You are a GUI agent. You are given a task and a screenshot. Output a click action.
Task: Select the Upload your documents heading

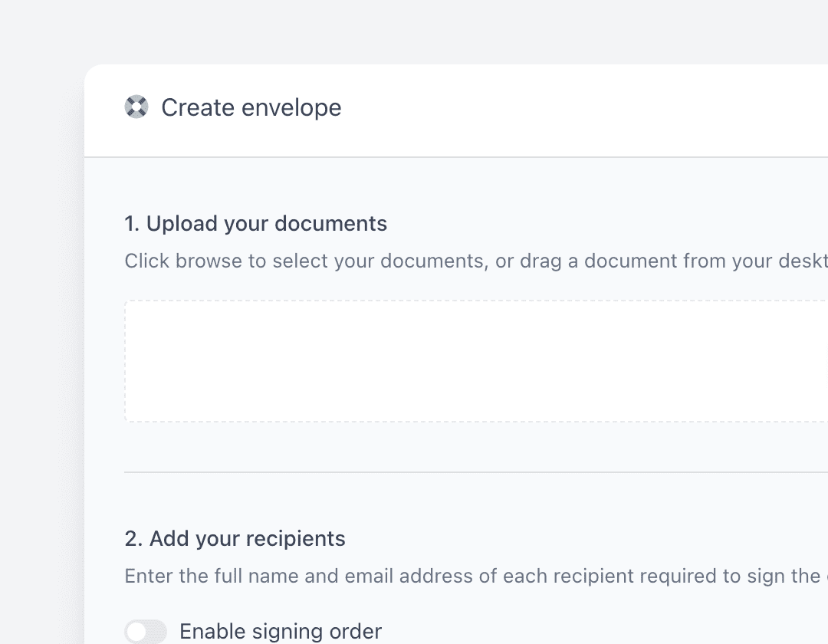(x=255, y=224)
